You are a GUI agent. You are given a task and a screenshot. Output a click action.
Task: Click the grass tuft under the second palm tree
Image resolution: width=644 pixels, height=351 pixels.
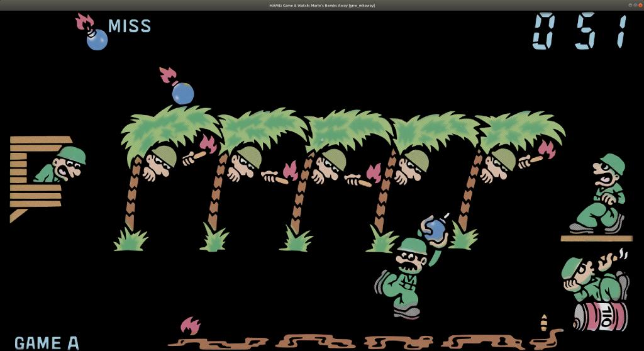214,237
